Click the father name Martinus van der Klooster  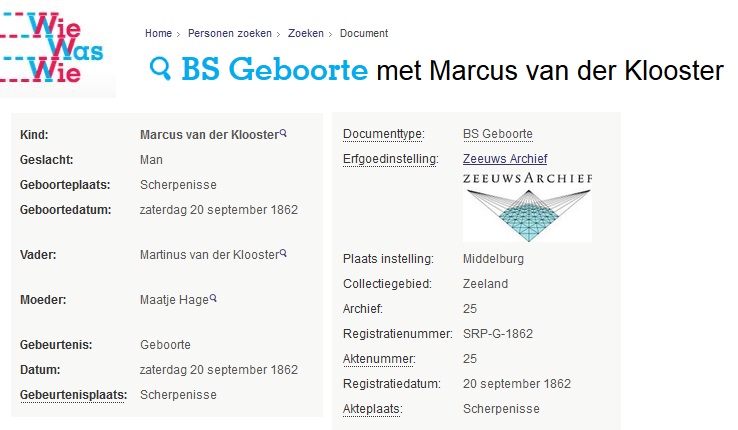pos(209,255)
